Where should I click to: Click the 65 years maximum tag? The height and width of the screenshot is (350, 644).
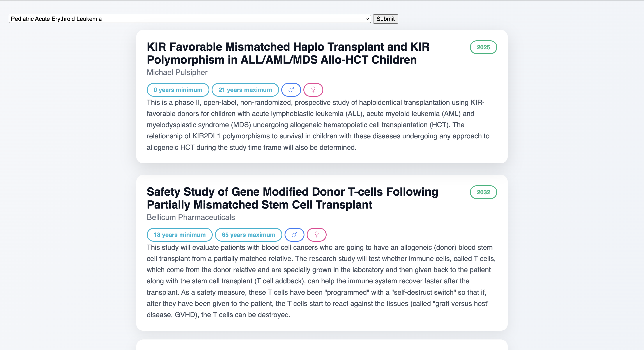click(x=248, y=235)
